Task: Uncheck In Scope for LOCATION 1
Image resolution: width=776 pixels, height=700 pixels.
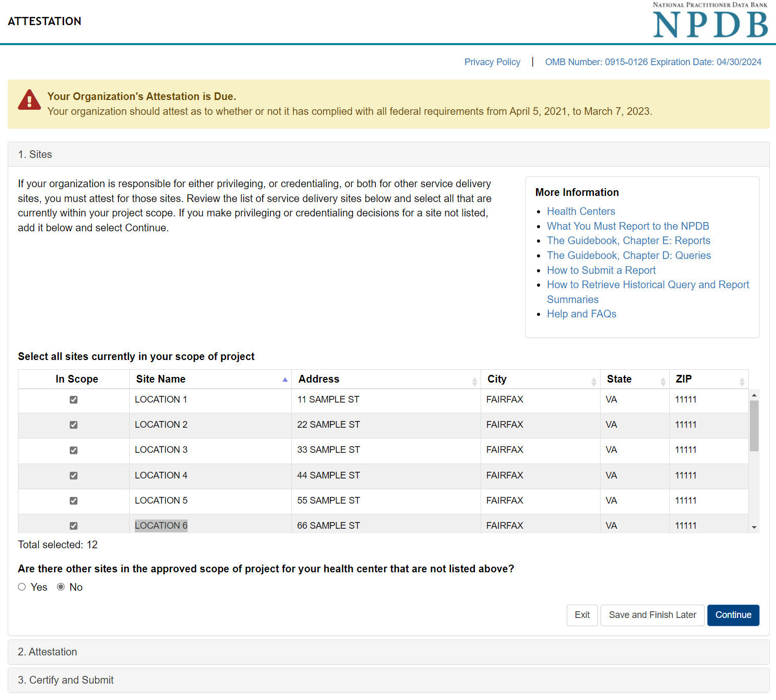Action: tap(73, 399)
